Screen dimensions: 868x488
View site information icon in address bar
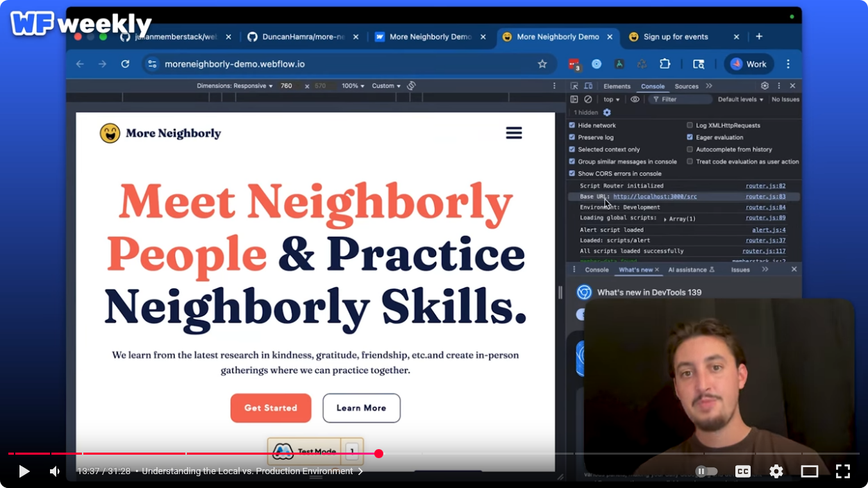tap(153, 64)
